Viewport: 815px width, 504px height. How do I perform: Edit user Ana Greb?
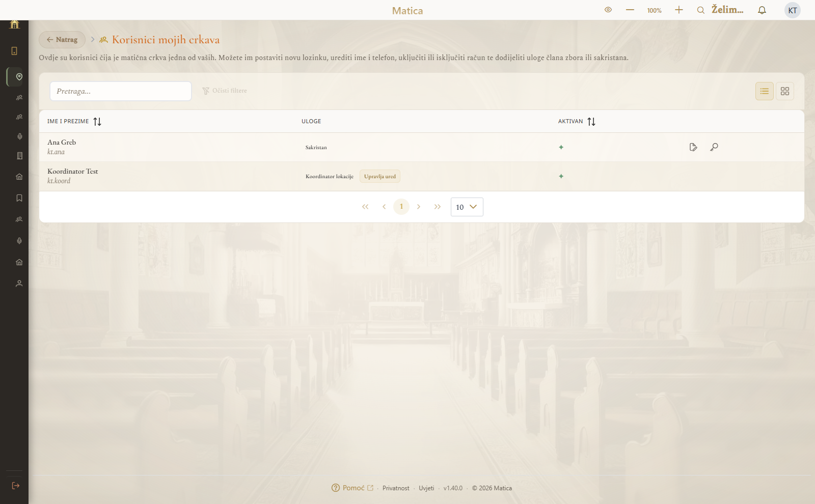click(693, 147)
